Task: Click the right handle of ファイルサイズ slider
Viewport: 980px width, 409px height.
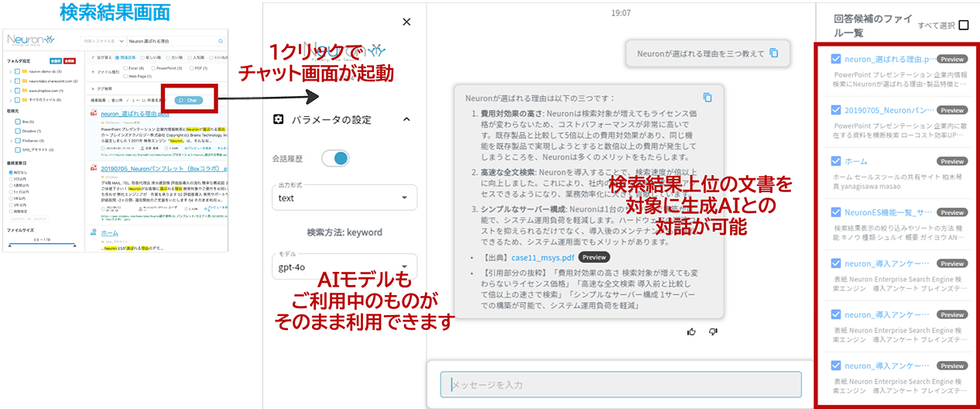Action: 74,247
